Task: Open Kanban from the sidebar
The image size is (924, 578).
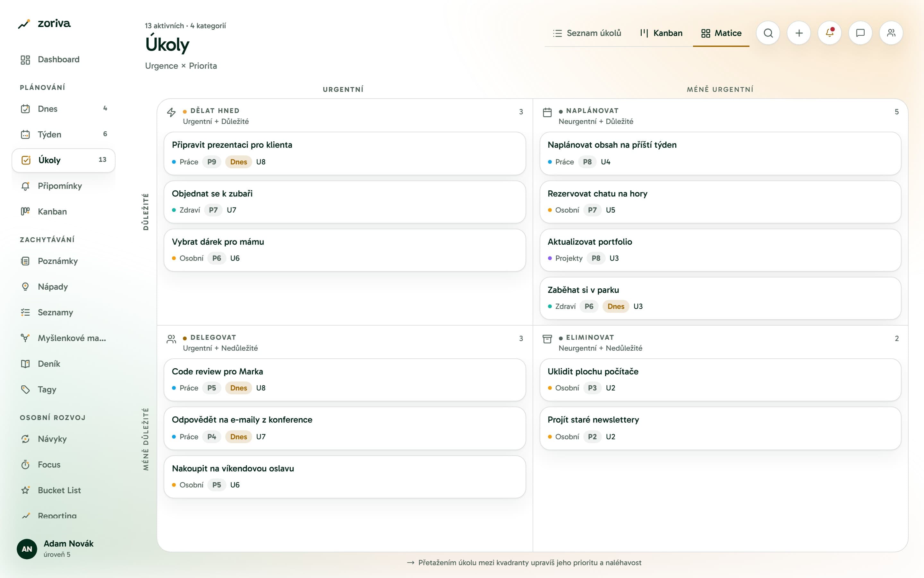Action: (64, 211)
